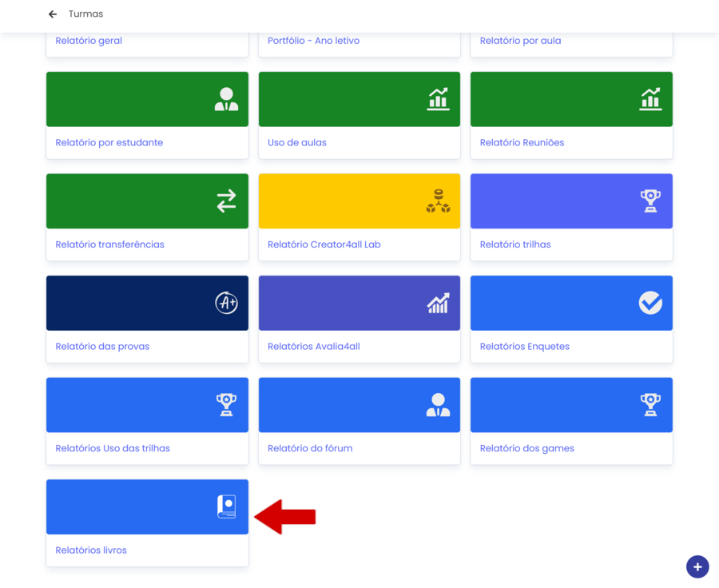Screen dimensions: 719x588
Task: Click the back arrow beside Turmas
Action: pyautogui.click(x=53, y=14)
